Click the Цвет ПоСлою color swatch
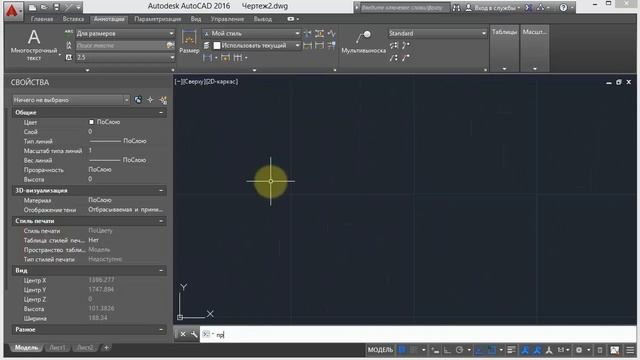The width and height of the screenshot is (640, 360). 91,122
